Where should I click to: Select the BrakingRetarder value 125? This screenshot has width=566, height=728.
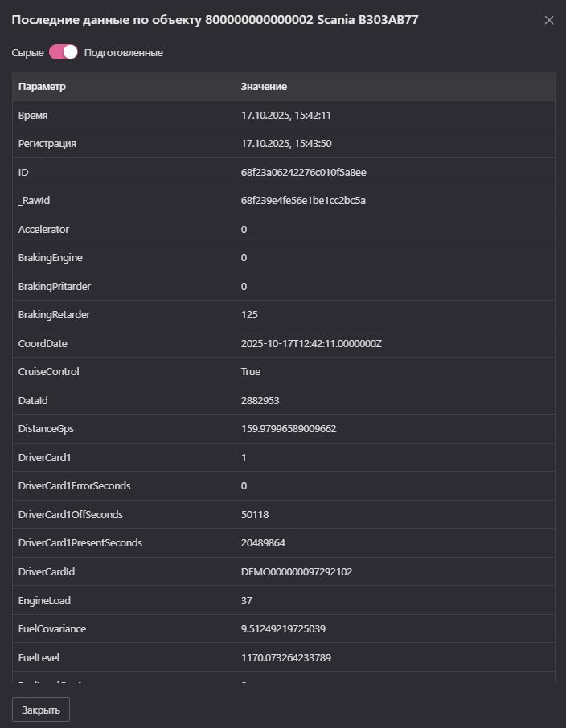tap(249, 315)
